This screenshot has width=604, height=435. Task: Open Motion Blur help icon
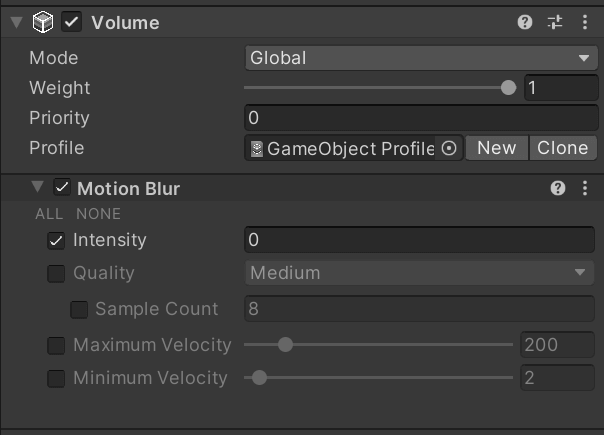pos(558,188)
